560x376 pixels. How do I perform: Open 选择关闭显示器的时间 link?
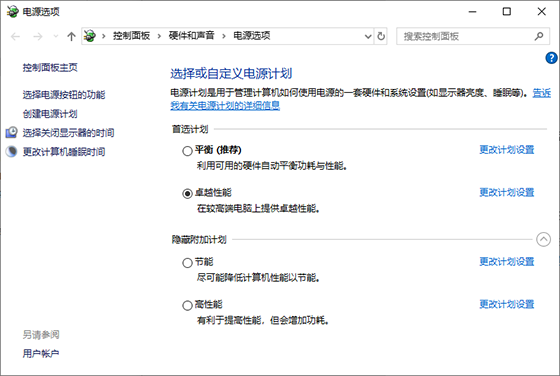[x=69, y=133]
